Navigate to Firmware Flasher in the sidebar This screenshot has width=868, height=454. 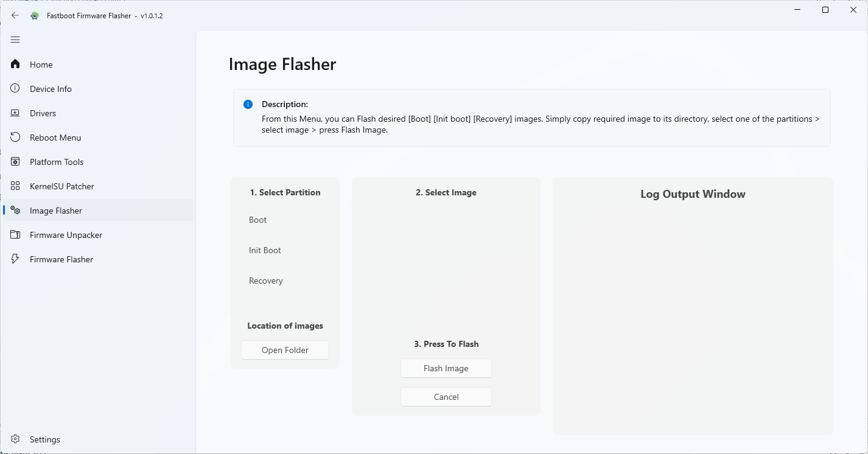point(60,259)
